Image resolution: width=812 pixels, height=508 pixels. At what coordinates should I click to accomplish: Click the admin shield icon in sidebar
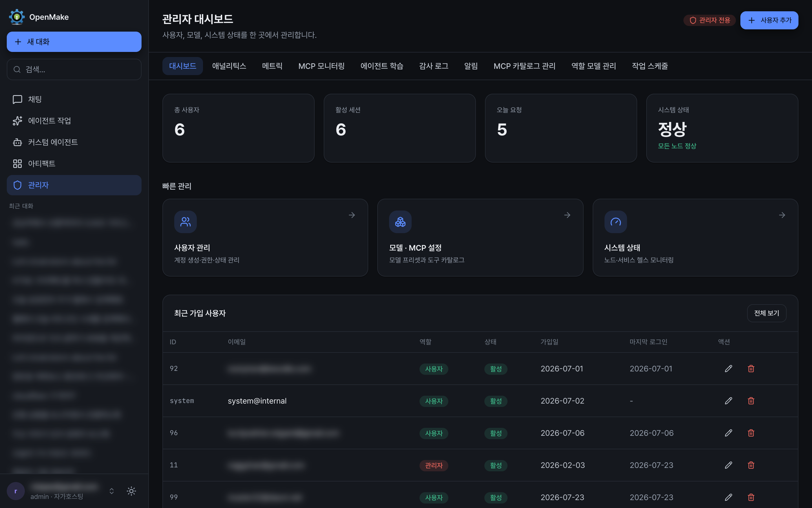click(17, 185)
